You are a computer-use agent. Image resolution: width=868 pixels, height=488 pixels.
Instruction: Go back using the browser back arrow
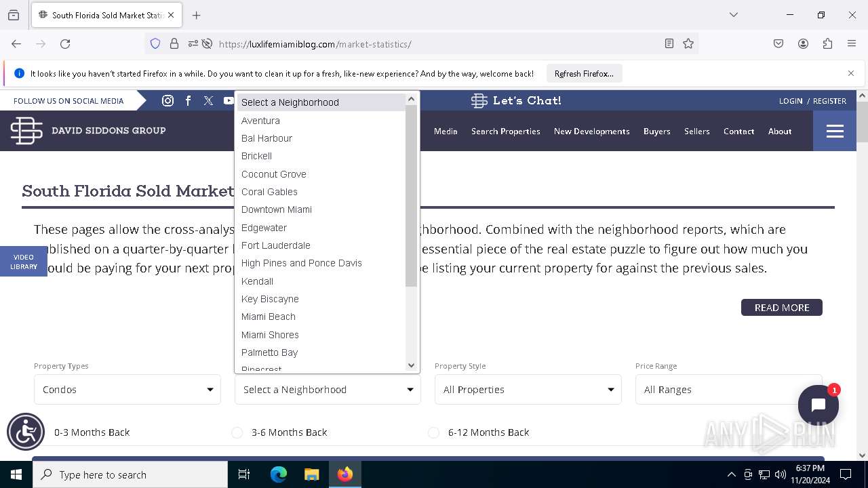(x=16, y=43)
